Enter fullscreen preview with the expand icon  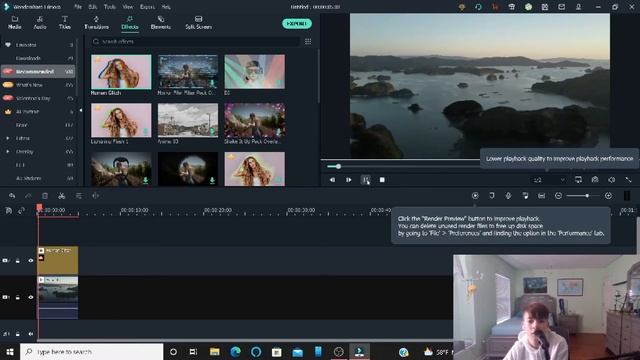(x=628, y=180)
